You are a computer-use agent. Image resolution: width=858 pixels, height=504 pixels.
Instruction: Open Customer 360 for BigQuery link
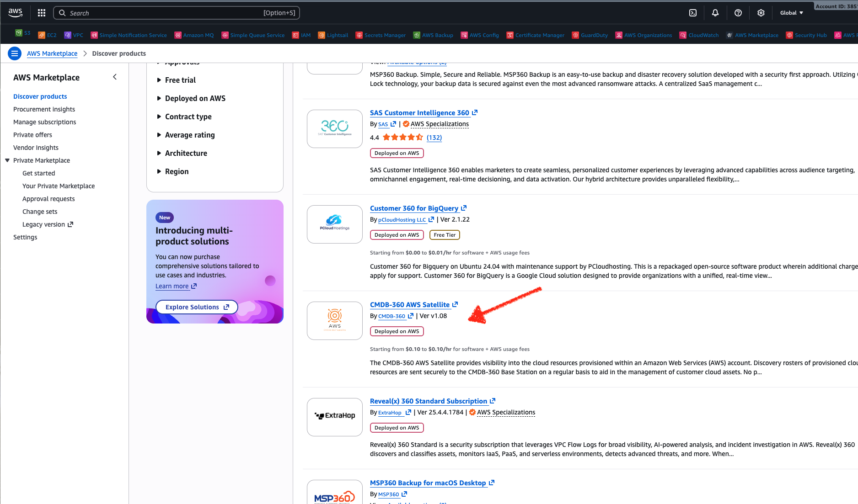coord(418,208)
